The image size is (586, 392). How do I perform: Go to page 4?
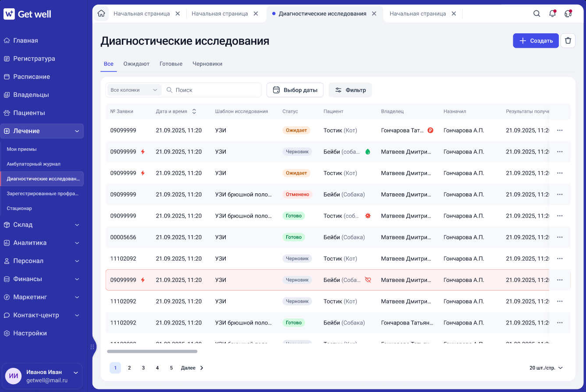click(157, 368)
